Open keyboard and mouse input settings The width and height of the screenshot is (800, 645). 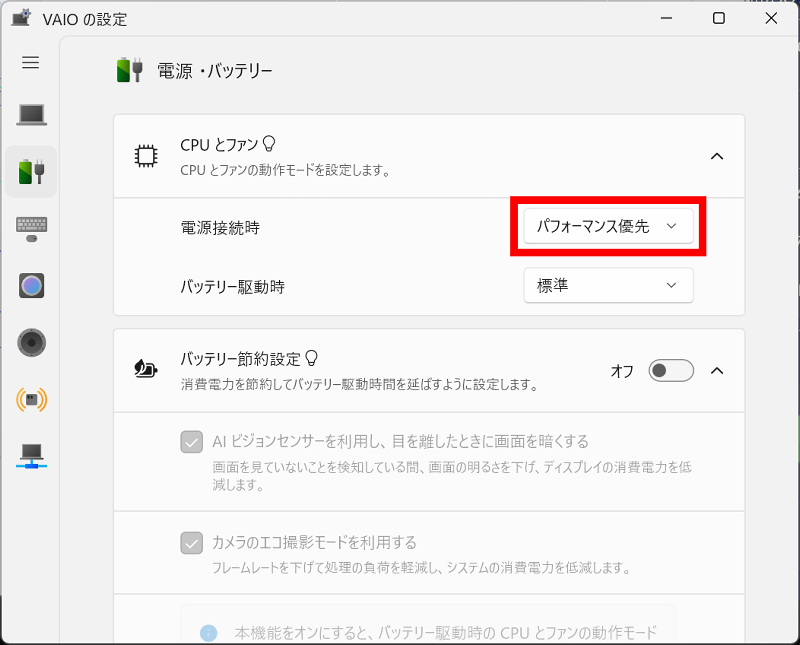(31, 228)
